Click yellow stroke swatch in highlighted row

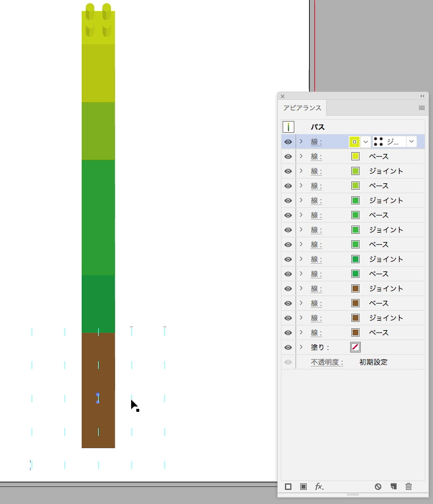pos(354,142)
